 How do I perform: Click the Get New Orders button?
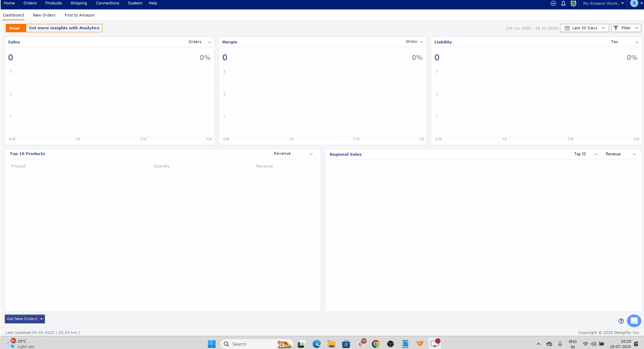click(x=21, y=319)
